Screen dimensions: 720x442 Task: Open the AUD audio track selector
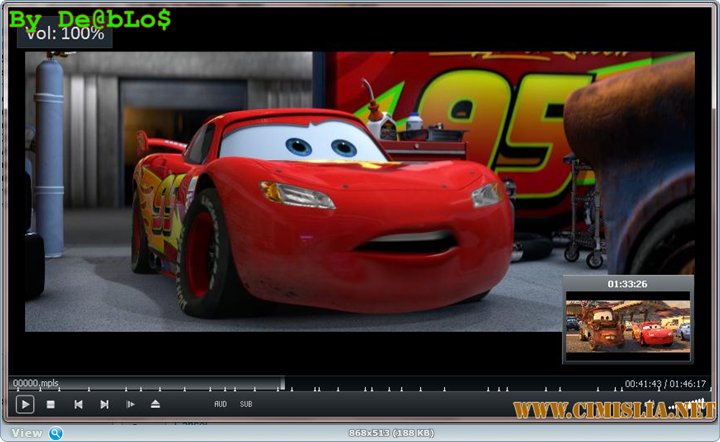click(220, 404)
